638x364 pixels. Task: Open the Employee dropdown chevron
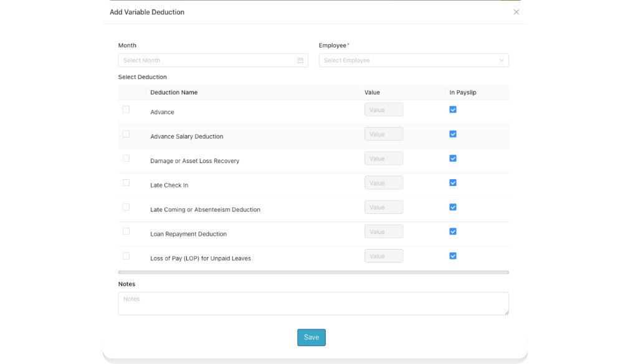[502, 60]
